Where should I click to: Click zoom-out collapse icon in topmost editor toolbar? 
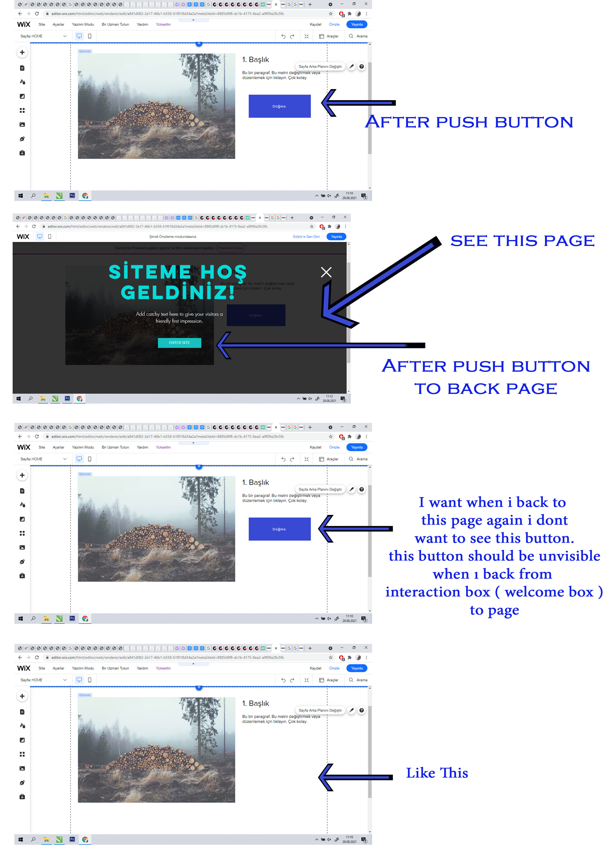307,36
